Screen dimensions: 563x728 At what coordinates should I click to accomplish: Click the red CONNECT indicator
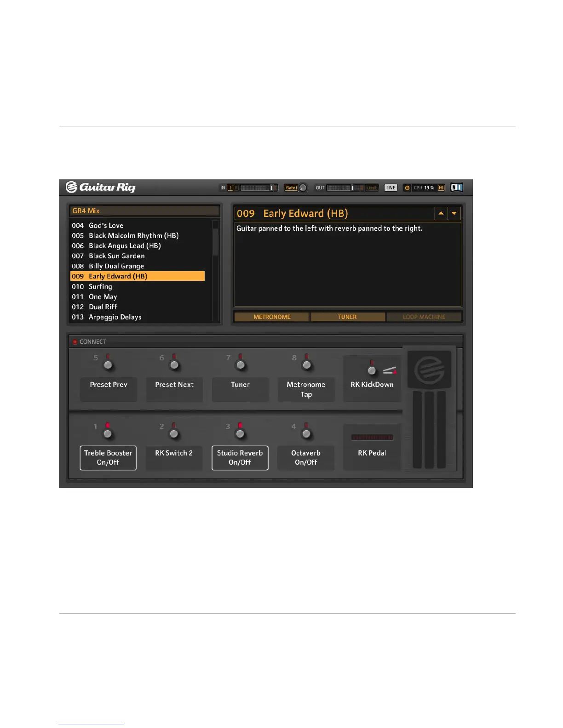(75, 342)
